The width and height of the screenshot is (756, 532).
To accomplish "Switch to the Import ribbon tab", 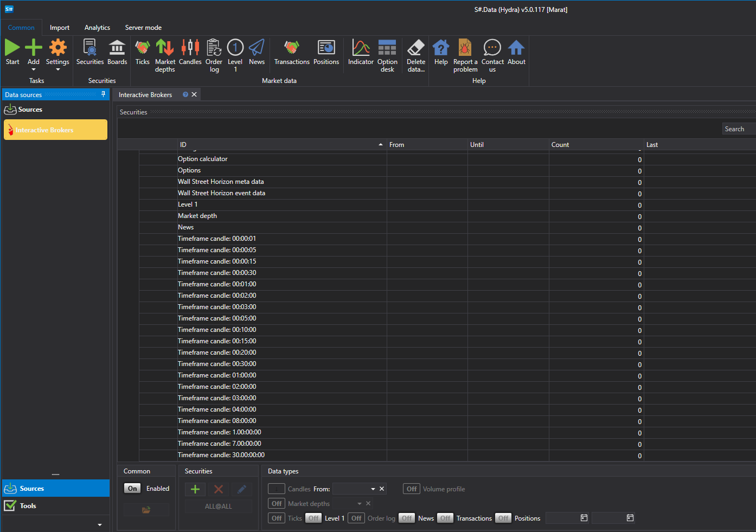I will [60, 28].
